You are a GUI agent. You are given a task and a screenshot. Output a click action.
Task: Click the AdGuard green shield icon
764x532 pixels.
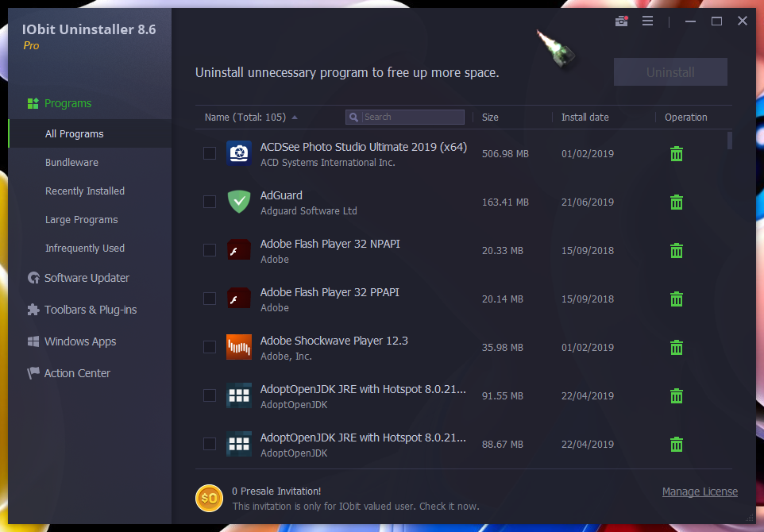coord(239,202)
